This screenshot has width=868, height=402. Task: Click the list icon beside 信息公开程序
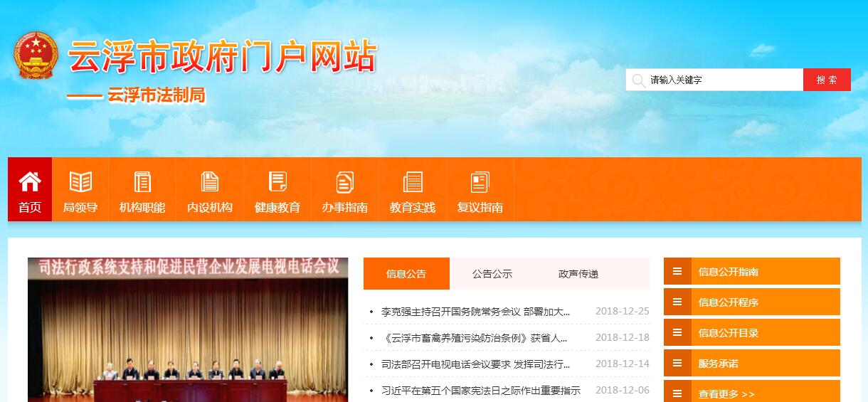click(677, 302)
